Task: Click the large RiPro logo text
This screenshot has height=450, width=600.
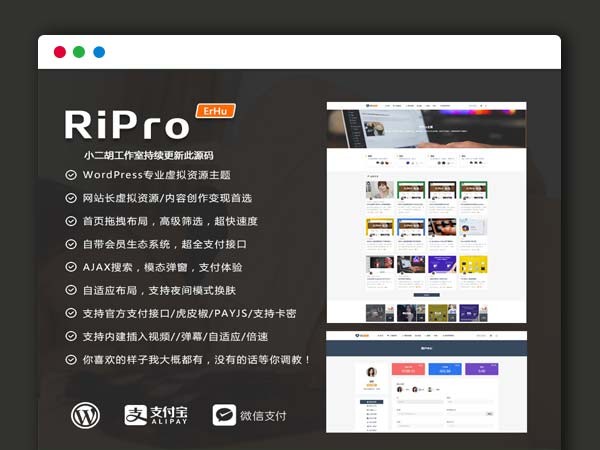Action: coord(127,125)
